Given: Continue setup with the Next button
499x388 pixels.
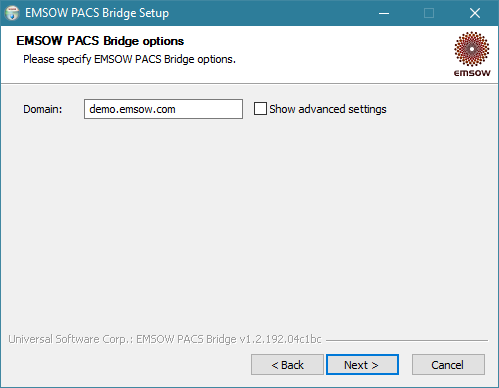Looking at the screenshot, I should click(x=362, y=365).
